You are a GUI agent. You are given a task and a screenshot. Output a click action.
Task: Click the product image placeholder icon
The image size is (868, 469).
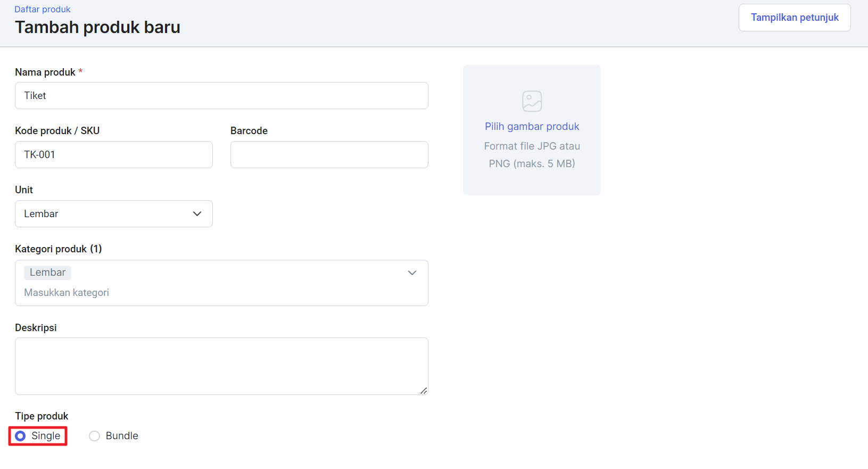(x=532, y=101)
